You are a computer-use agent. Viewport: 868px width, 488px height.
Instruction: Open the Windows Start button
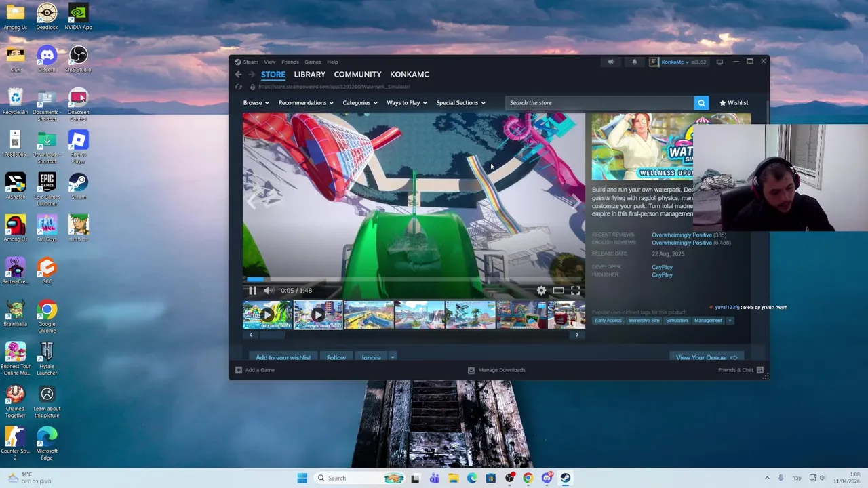pos(302,478)
